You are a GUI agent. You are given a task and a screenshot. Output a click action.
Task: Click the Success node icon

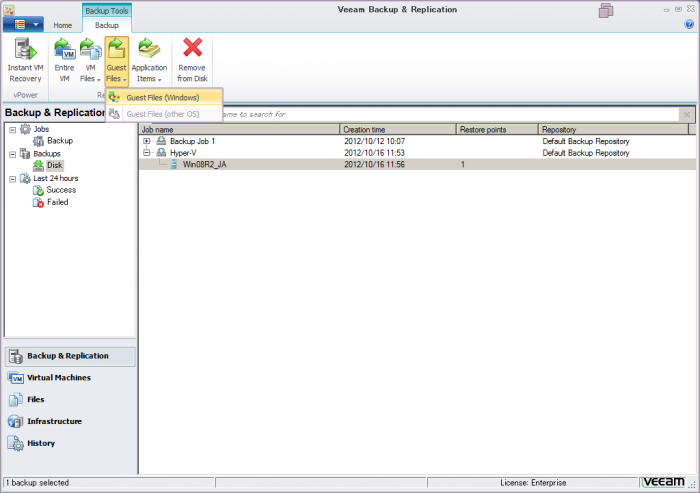pos(38,190)
